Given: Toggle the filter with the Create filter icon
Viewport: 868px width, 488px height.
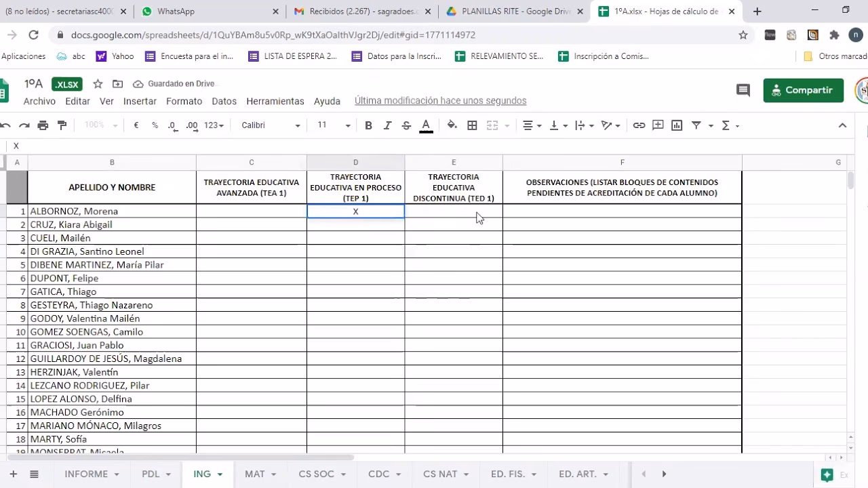Looking at the screenshot, I should (x=696, y=125).
